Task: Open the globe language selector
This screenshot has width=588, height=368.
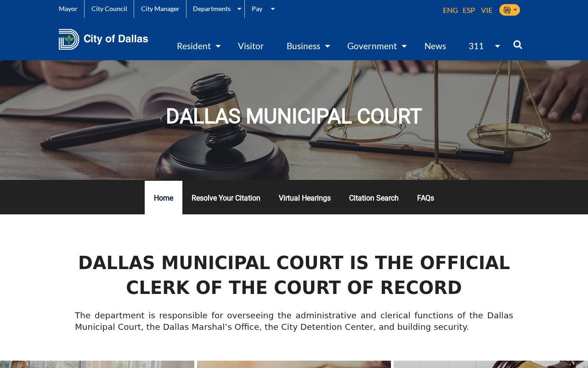Action: (x=509, y=10)
